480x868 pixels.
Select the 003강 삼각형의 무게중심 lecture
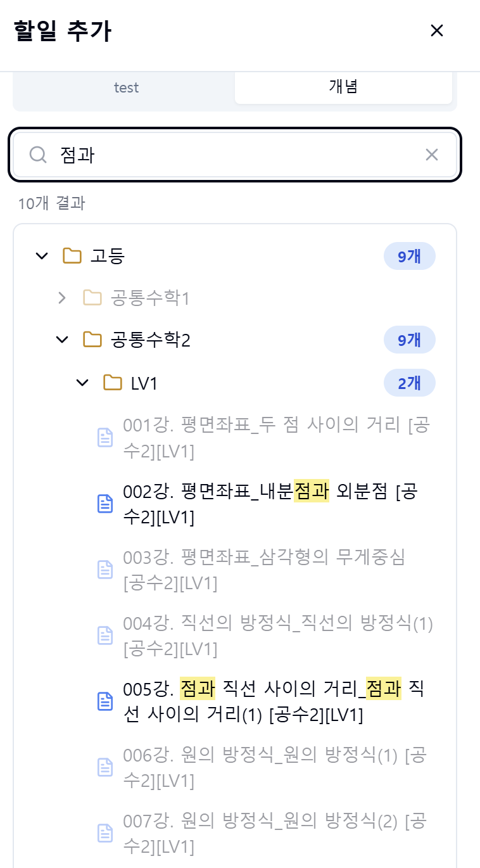(253, 569)
